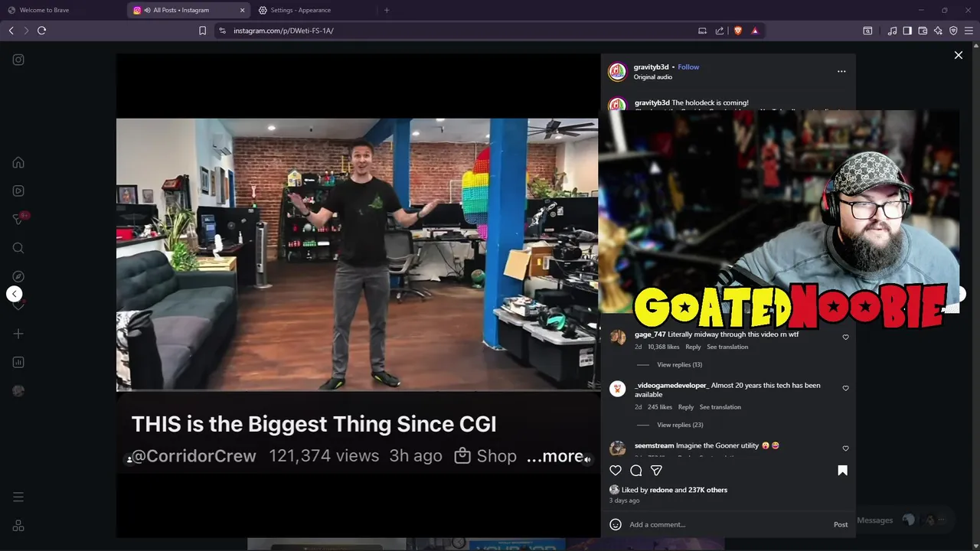Switch to All Posts • Instagram tab

tap(189, 10)
